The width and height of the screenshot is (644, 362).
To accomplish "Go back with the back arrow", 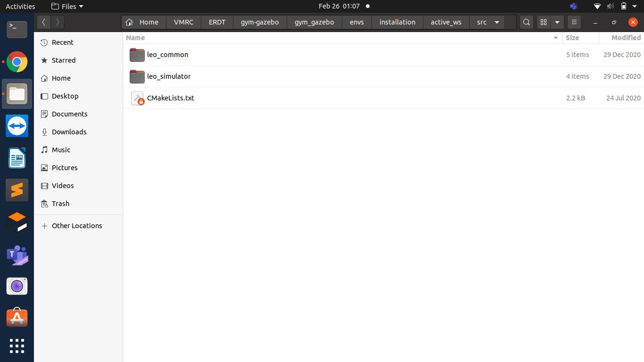I will 43,22.
